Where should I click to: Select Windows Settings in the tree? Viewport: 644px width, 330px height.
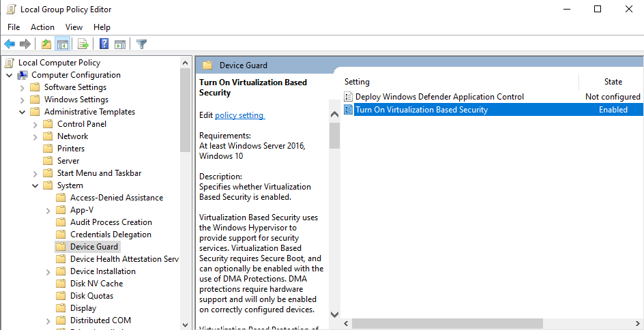[x=76, y=100]
